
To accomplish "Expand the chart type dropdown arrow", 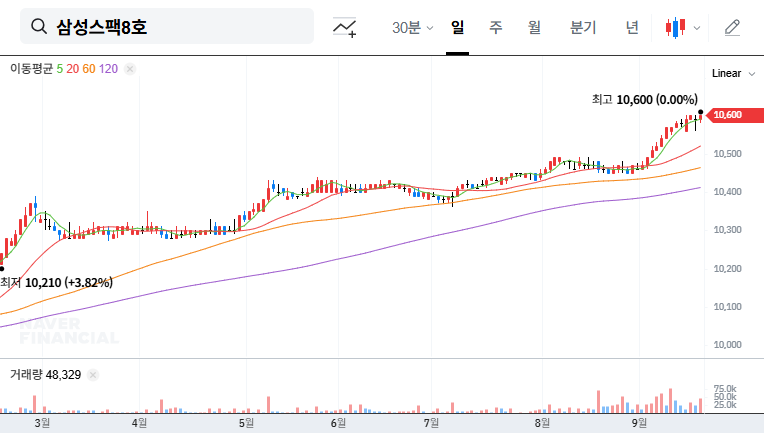I will [697, 28].
